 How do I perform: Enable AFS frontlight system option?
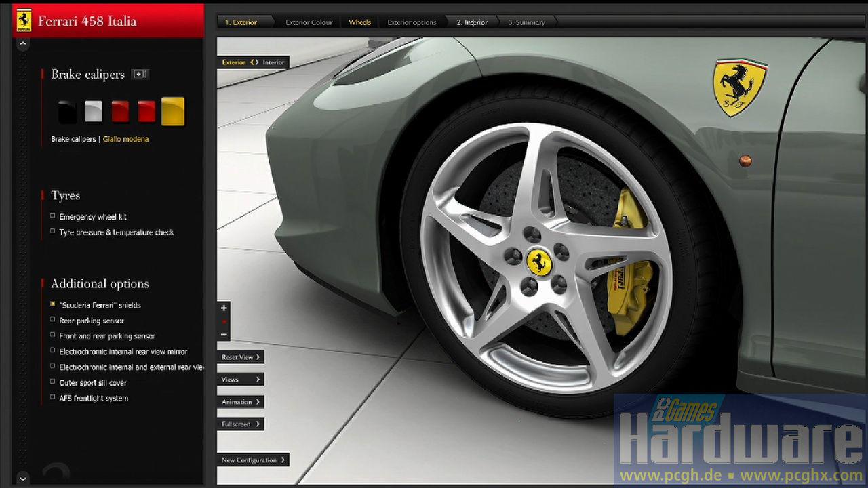tap(53, 398)
